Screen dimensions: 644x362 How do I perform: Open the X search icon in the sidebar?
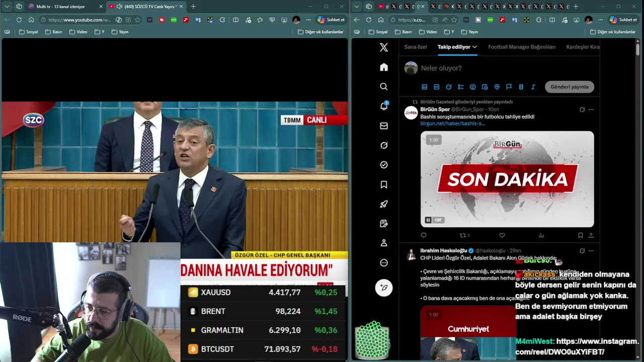[x=384, y=86]
